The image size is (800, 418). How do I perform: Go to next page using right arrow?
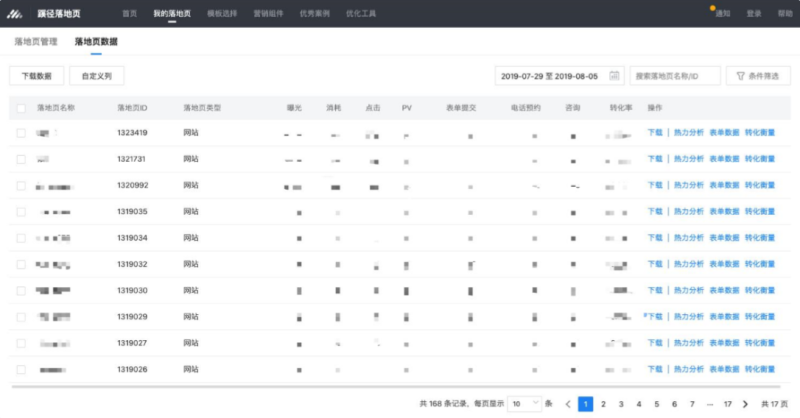tap(746, 404)
